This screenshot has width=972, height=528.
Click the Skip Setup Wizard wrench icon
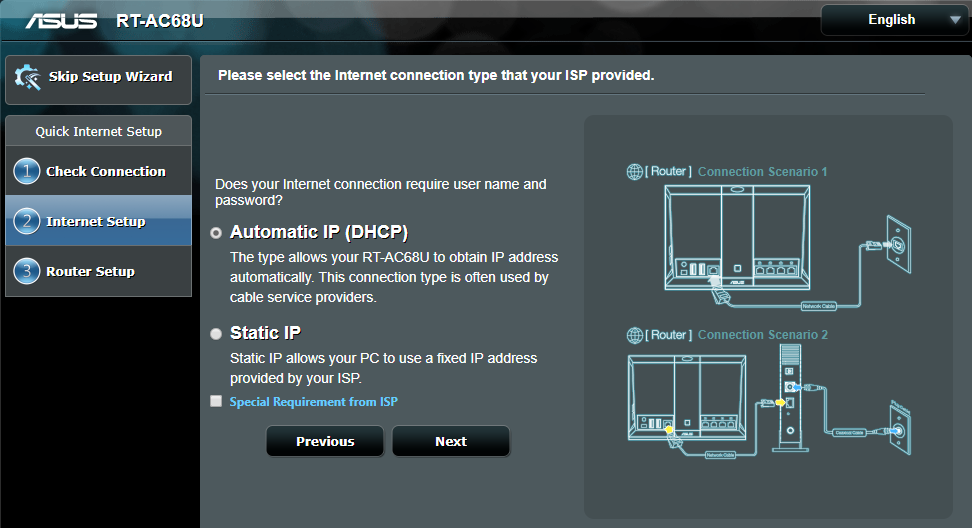coord(28,77)
